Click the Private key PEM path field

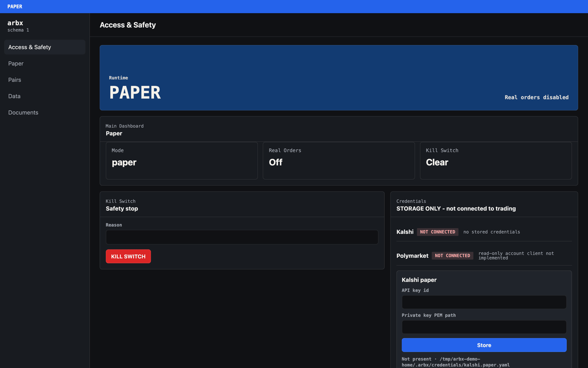484,327
